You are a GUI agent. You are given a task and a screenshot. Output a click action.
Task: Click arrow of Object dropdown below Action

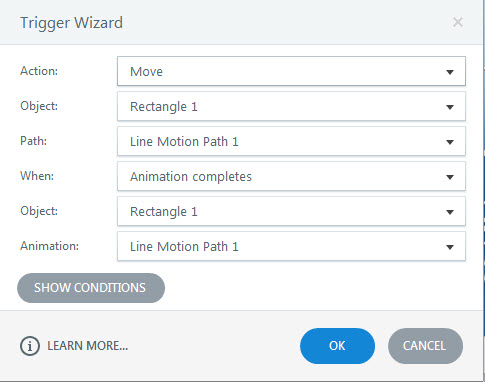(x=450, y=107)
